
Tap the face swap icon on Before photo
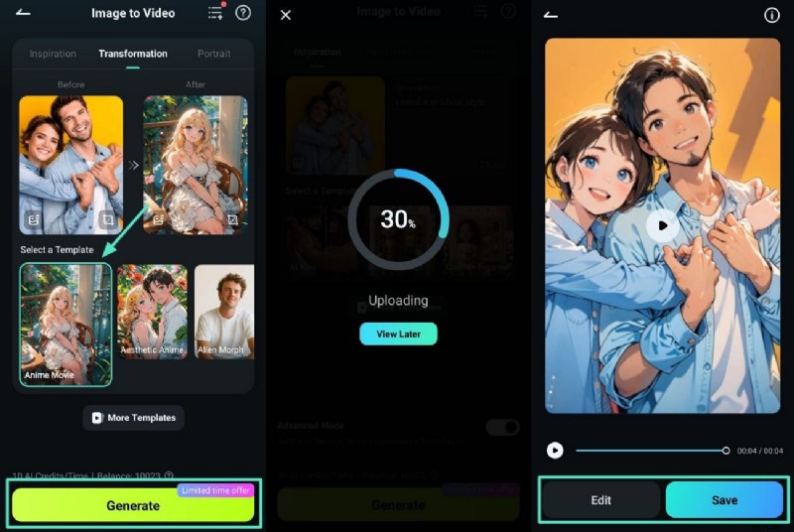pos(34,219)
